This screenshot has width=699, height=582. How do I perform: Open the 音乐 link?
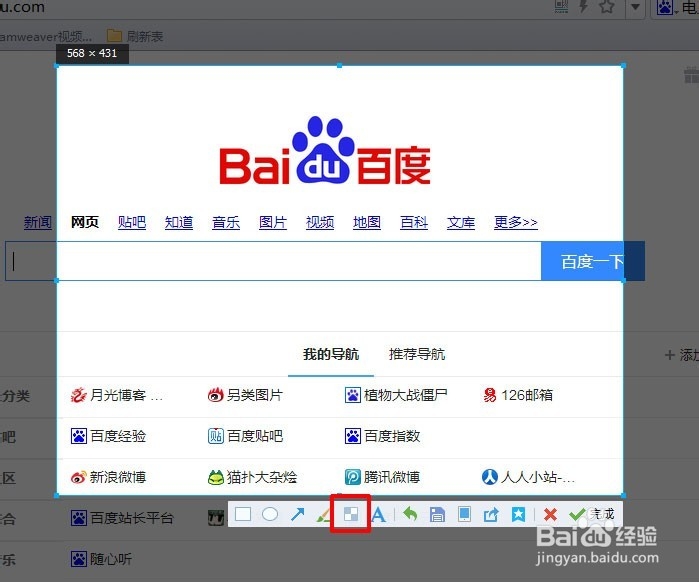226,222
